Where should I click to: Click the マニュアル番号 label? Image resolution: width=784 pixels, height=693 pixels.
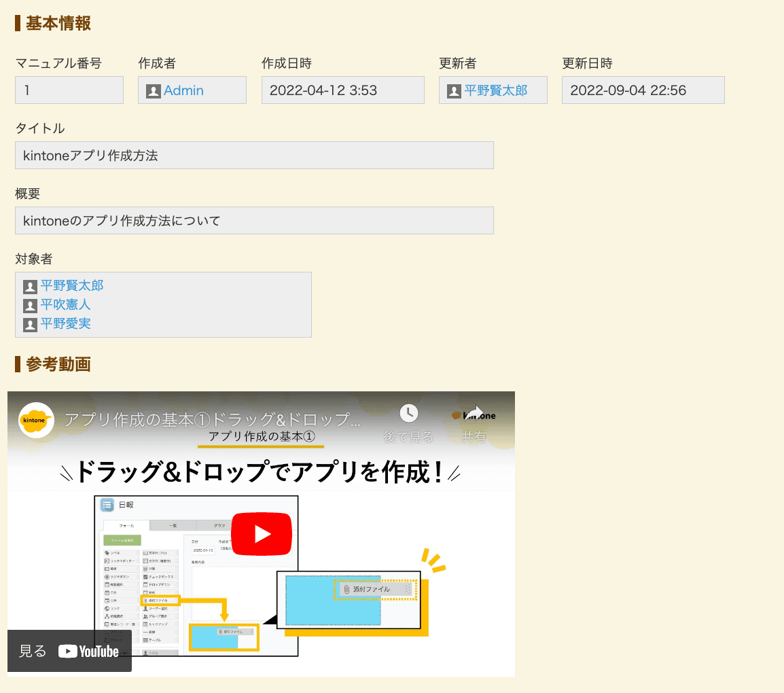coord(58,63)
